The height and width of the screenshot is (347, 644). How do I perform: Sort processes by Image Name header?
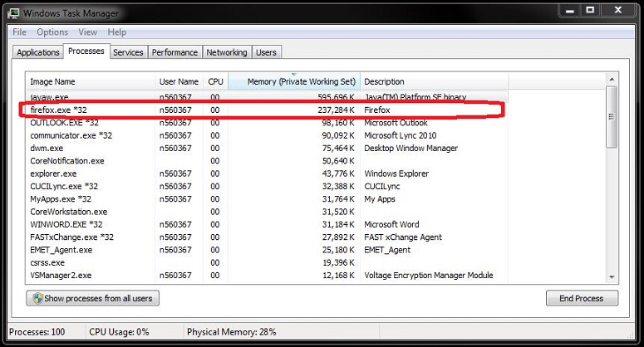click(x=53, y=81)
